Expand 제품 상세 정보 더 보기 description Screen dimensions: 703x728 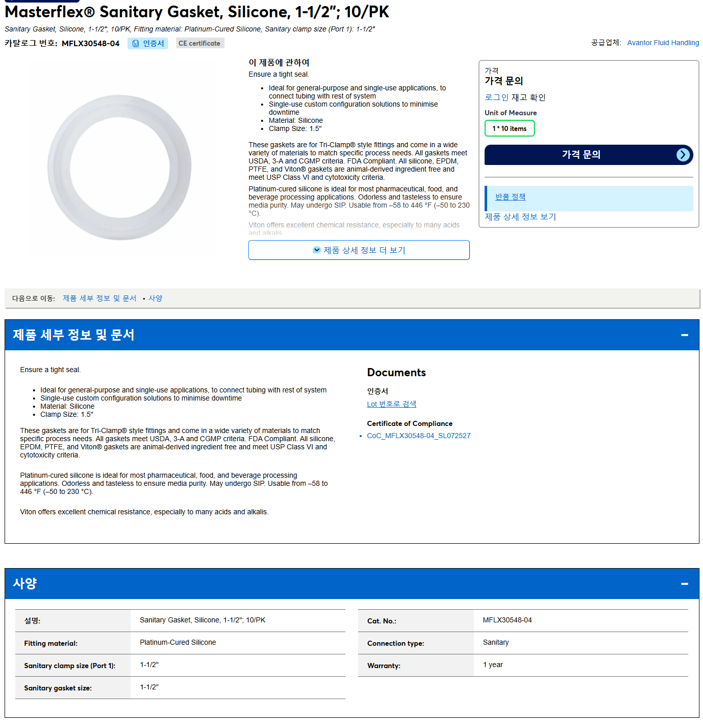(359, 250)
